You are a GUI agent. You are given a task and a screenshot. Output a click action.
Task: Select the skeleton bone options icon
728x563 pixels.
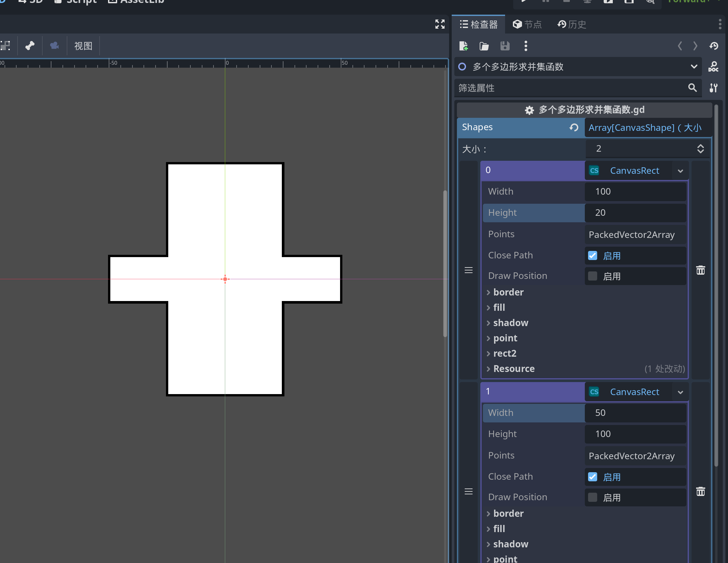click(30, 46)
